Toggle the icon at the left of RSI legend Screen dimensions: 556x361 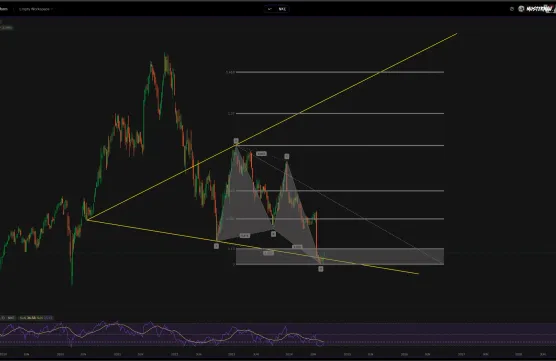pos(3,318)
